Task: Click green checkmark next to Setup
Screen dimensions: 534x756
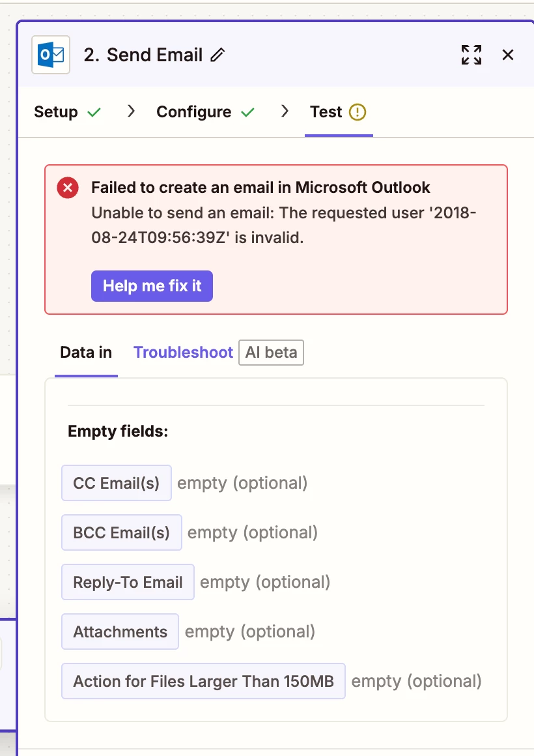Action: pyautogui.click(x=94, y=112)
